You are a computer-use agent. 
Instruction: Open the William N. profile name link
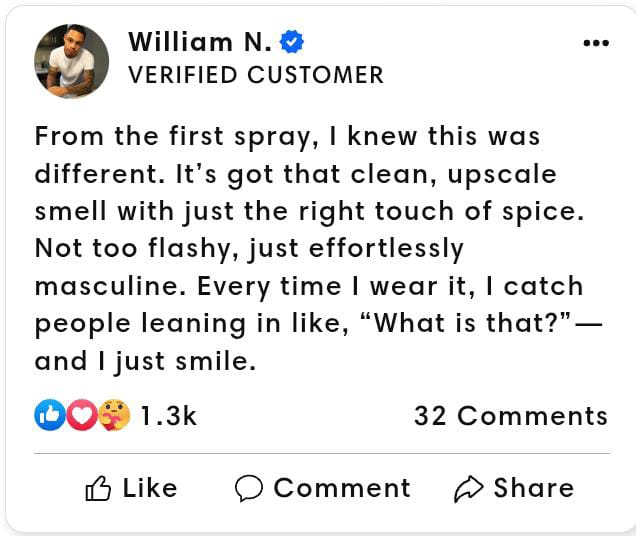200,42
